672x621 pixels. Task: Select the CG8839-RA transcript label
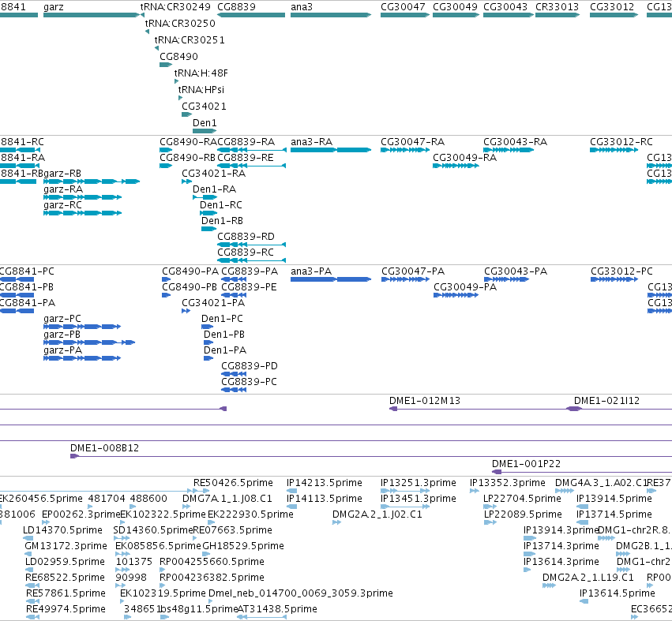click(x=246, y=142)
